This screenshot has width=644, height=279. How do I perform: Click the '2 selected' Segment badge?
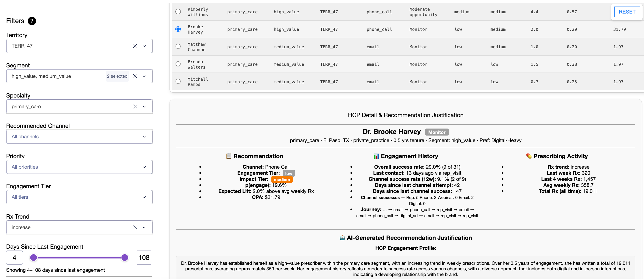[117, 76]
